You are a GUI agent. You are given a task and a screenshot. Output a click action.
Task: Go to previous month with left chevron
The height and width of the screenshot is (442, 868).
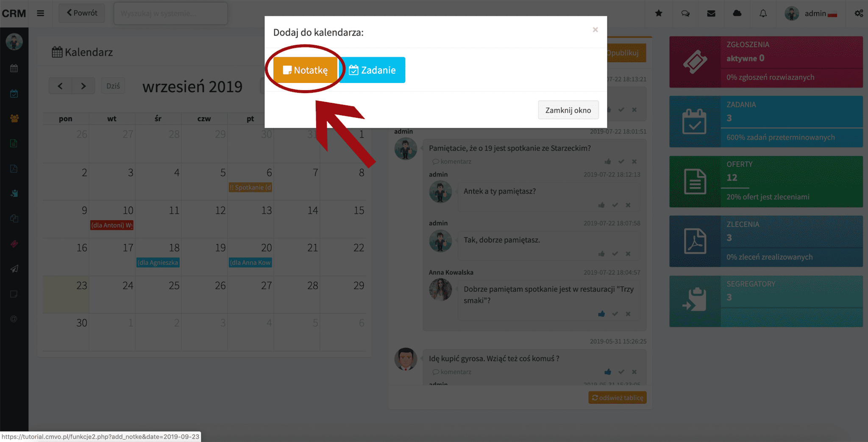click(60, 86)
